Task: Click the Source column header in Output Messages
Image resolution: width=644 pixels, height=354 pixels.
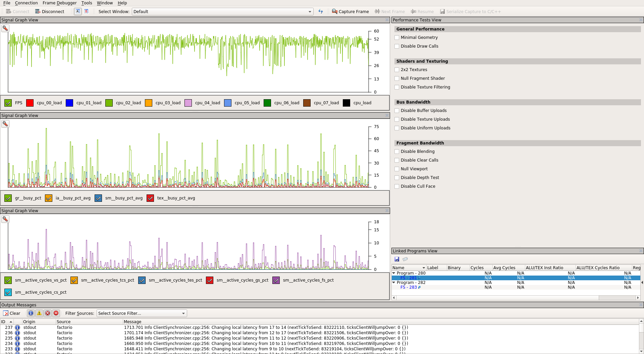Action: (x=89, y=321)
